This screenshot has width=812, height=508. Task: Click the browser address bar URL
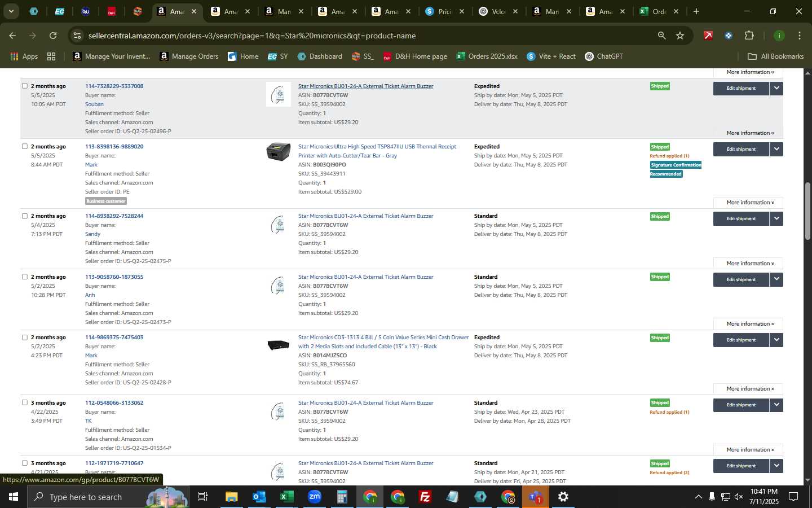(252, 36)
